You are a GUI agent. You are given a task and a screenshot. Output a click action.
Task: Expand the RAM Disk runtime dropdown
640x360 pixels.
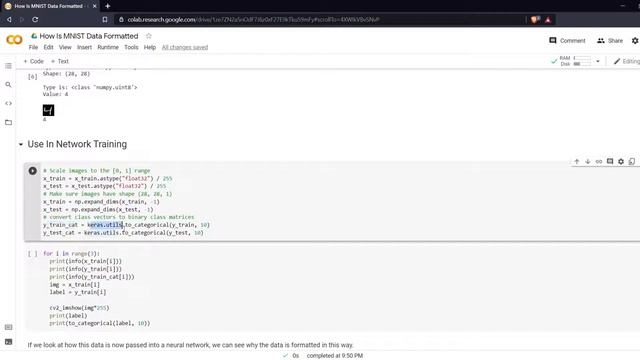pyautogui.click(x=598, y=61)
